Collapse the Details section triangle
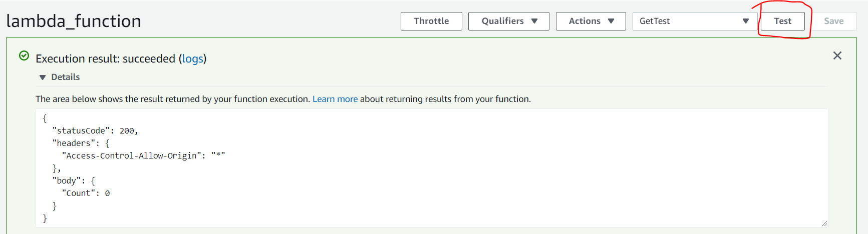Viewport: 868px width, 234px height. pos(43,77)
